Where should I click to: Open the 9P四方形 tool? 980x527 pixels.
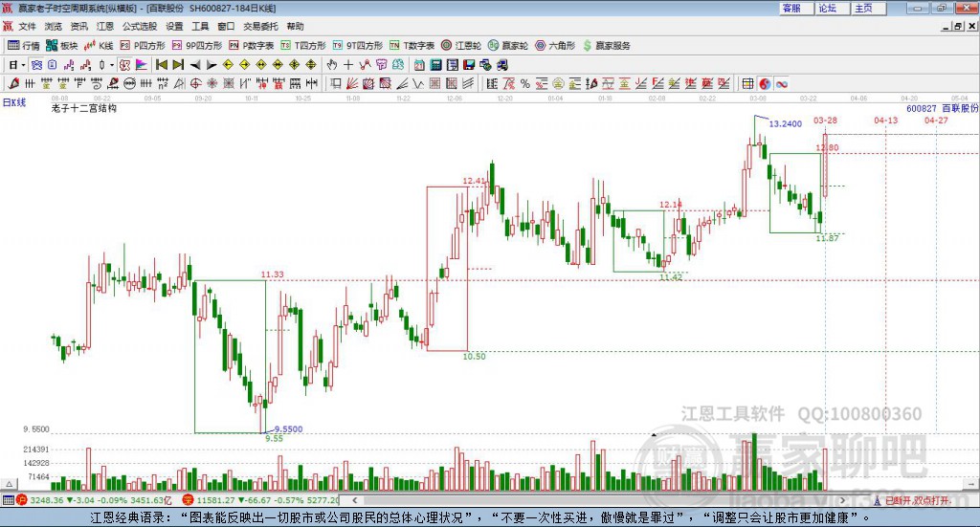(197, 46)
